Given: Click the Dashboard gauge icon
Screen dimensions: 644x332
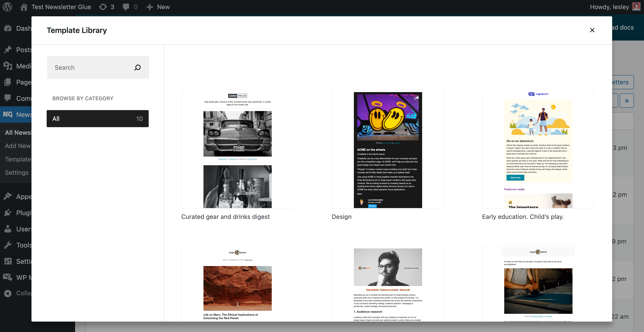Looking at the screenshot, I should click(8, 28).
